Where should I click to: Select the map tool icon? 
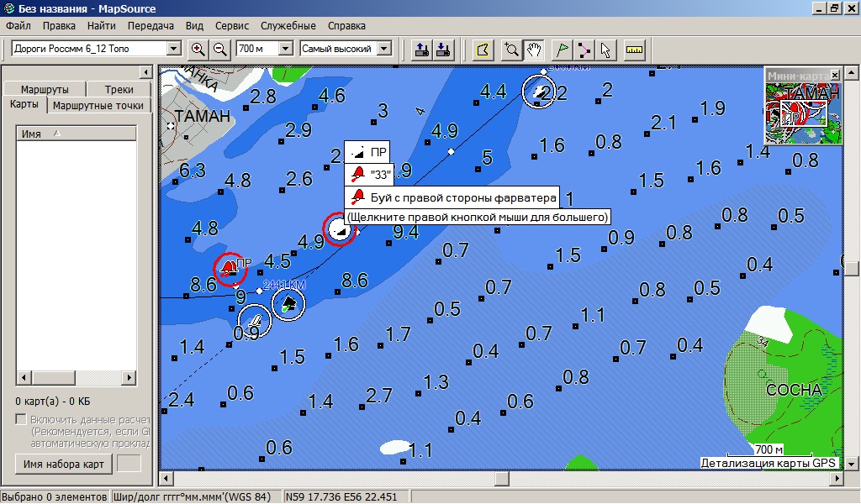tap(482, 50)
